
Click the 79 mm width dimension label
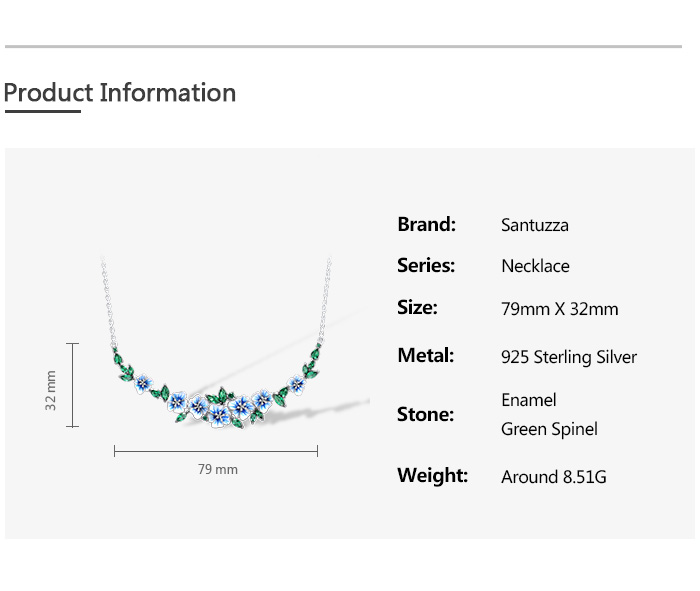217,469
